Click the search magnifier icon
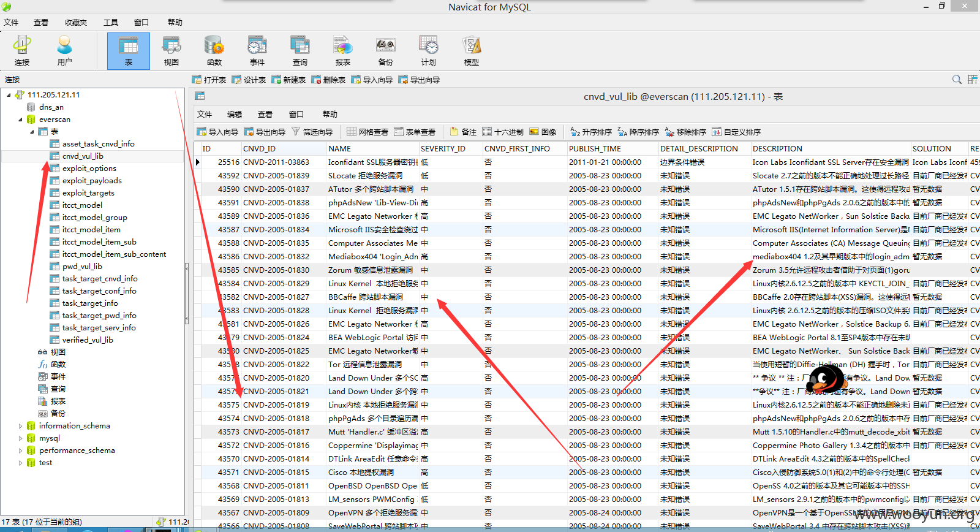980x532 pixels. pos(957,80)
